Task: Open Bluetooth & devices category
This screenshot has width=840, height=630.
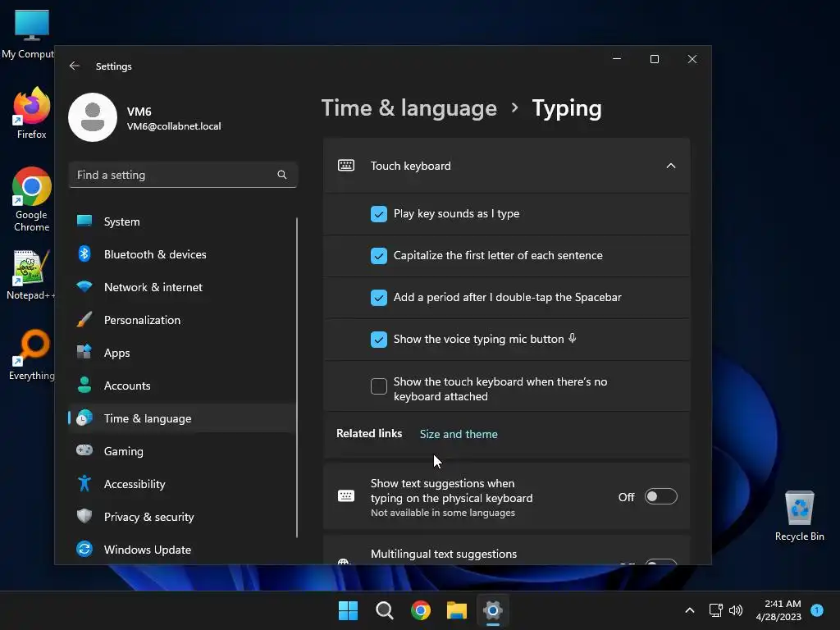Action: pos(182,254)
